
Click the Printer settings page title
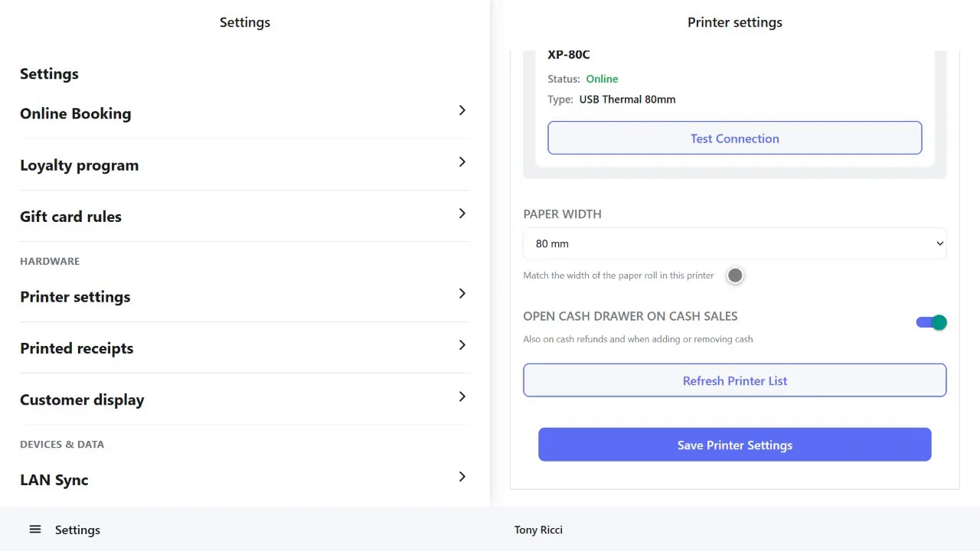pos(735,22)
